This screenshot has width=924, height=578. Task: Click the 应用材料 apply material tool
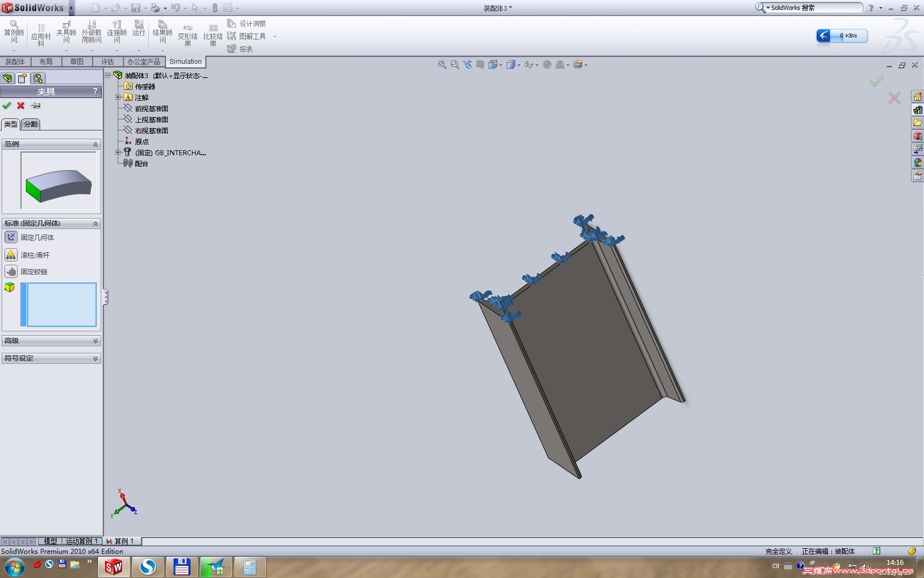(x=41, y=35)
